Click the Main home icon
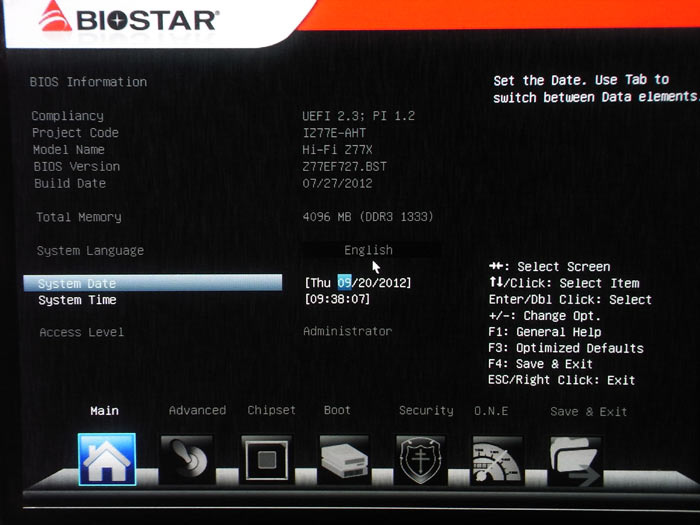Image resolution: width=700 pixels, height=525 pixels. 107,461
